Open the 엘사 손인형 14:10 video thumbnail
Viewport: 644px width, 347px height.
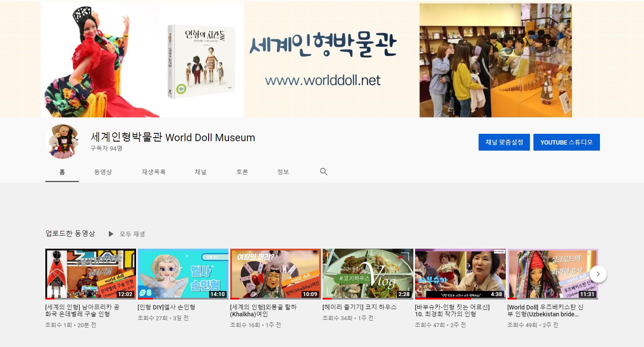tap(183, 274)
